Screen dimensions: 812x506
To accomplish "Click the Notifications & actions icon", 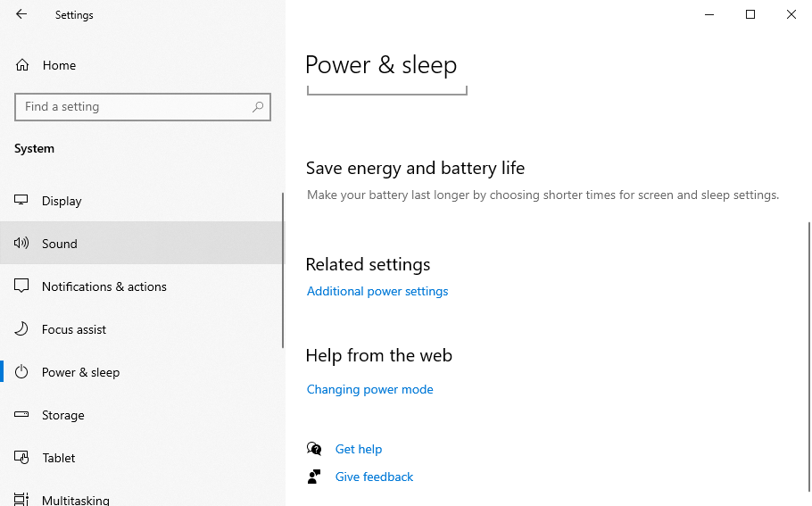I will click(22, 286).
